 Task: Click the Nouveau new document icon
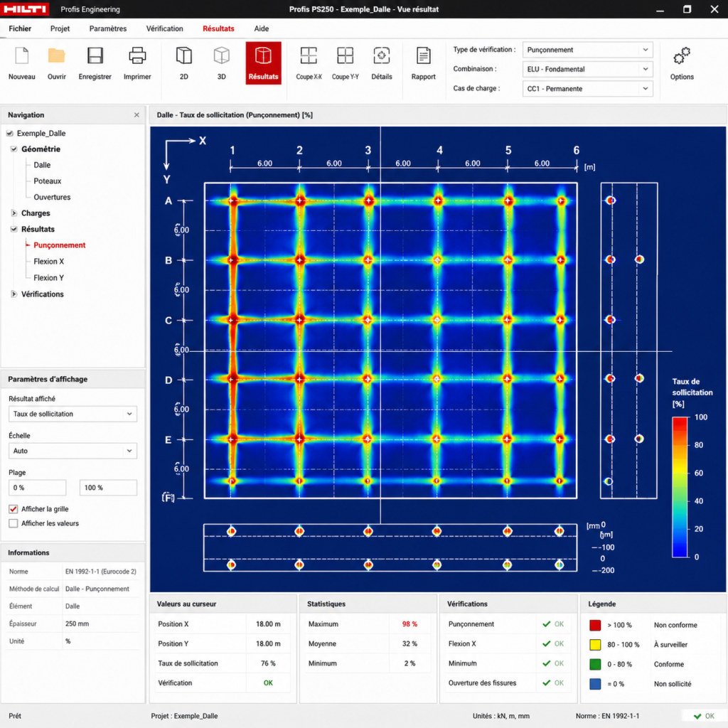(22, 55)
